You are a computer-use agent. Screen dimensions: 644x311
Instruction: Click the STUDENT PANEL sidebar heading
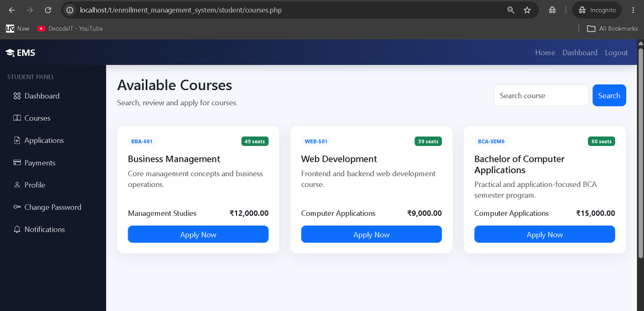[31, 77]
